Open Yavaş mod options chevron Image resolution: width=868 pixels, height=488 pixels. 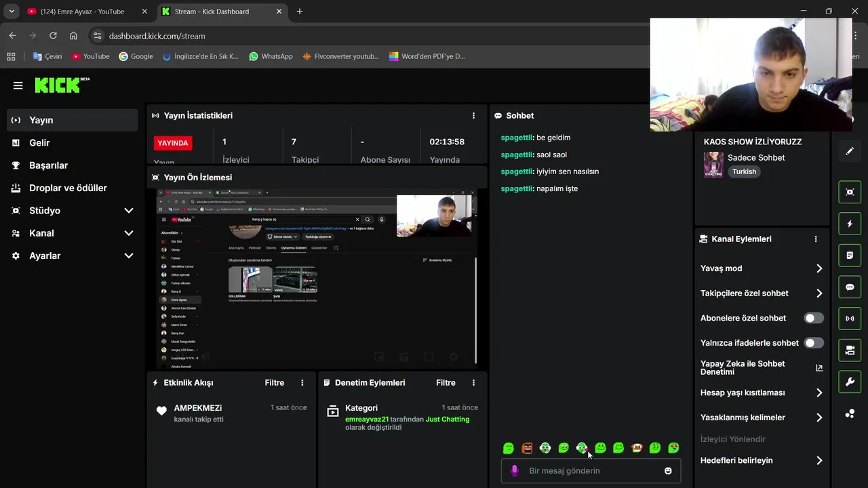[819, 268]
